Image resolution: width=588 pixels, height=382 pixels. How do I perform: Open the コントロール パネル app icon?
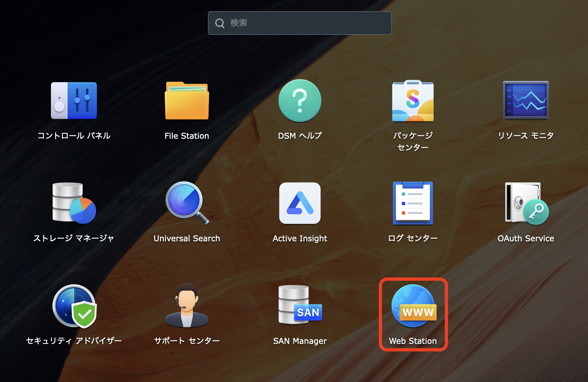coord(74,101)
